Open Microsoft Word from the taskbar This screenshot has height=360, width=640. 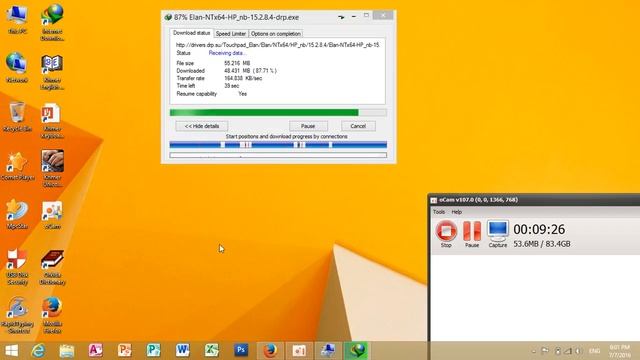(182, 351)
